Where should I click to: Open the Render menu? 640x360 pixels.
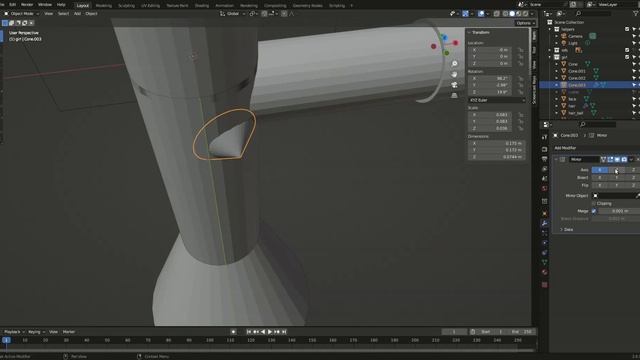coord(27,4)
